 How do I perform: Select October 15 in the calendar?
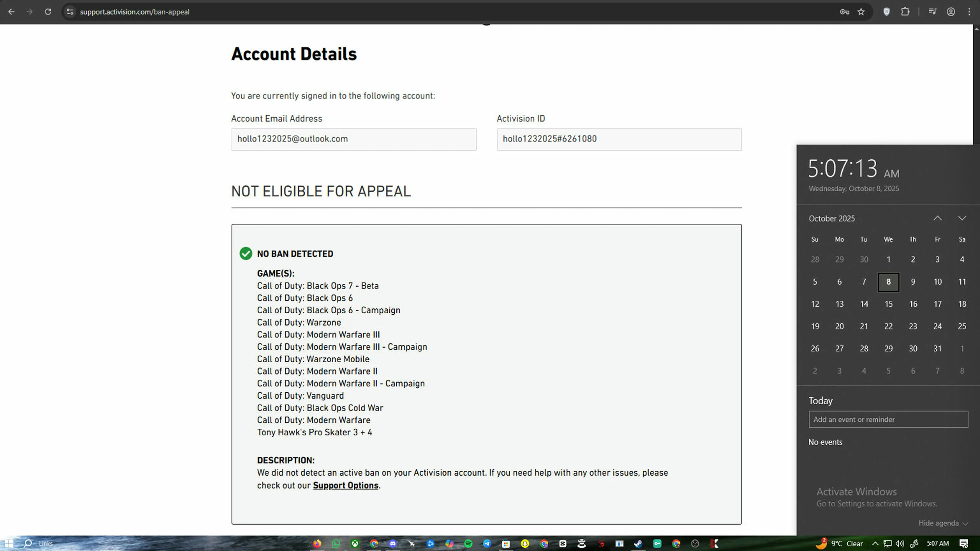888,304
